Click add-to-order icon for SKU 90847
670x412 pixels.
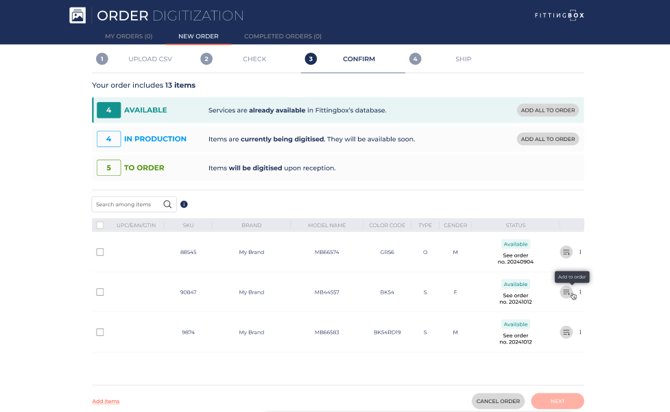[x=566, y=292]
